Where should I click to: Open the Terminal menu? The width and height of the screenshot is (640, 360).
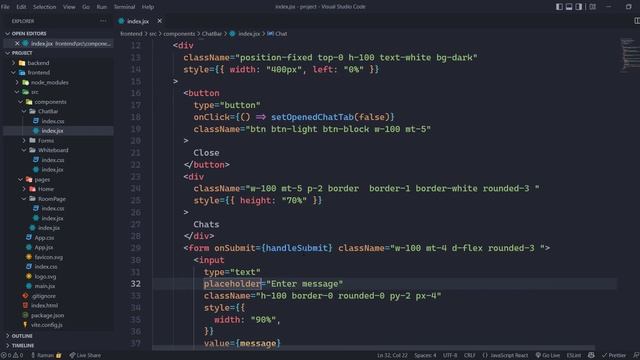[x=124, y=7]
